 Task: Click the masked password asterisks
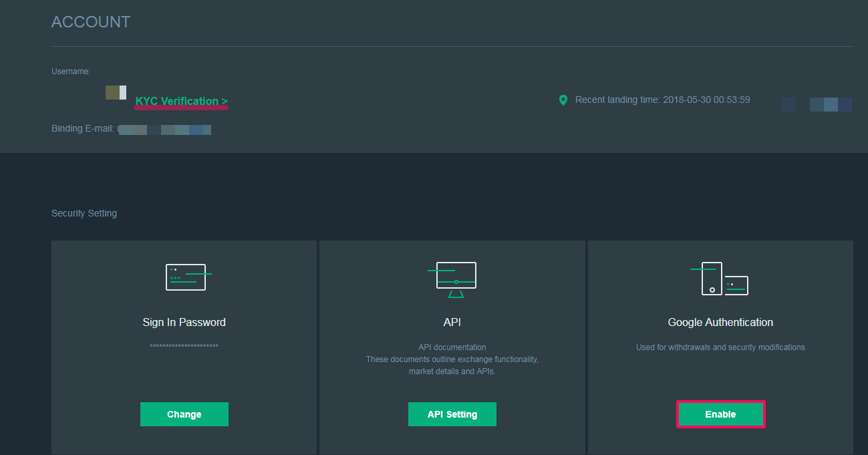[x=184, y=346]
